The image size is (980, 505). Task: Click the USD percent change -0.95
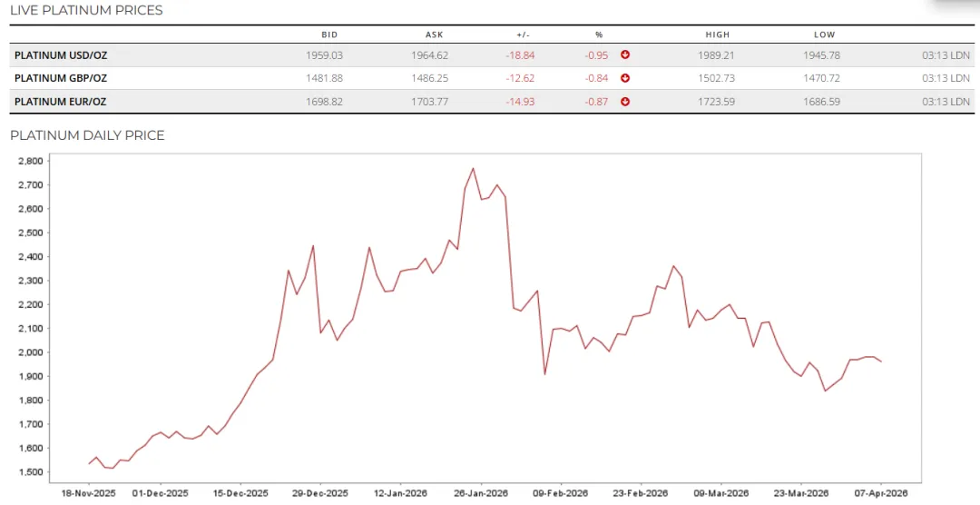click(596, 55)
